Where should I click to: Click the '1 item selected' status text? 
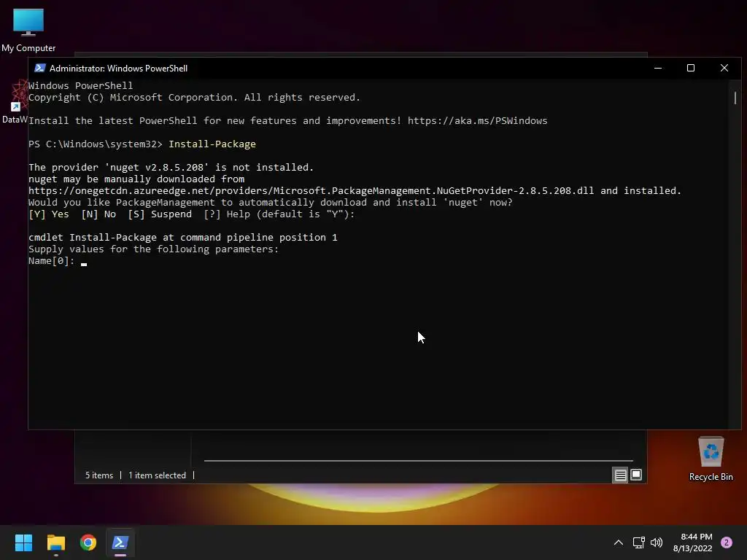coord(158,475)
